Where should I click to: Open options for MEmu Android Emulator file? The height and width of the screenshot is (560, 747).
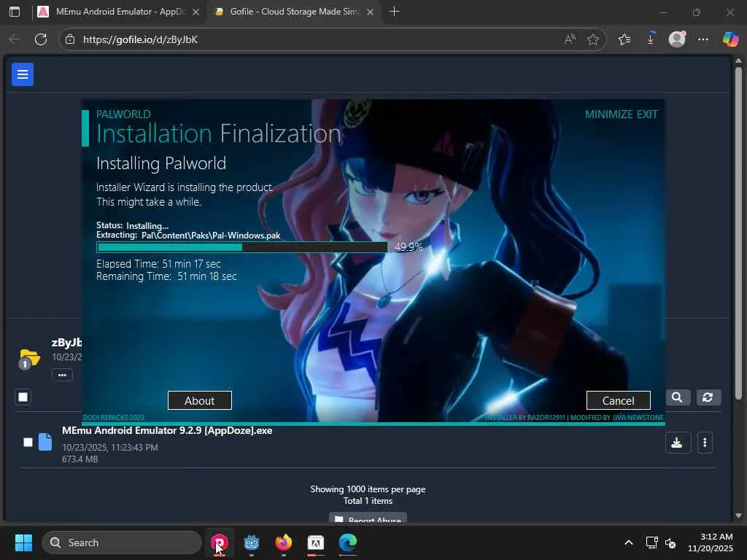[705, 443]
